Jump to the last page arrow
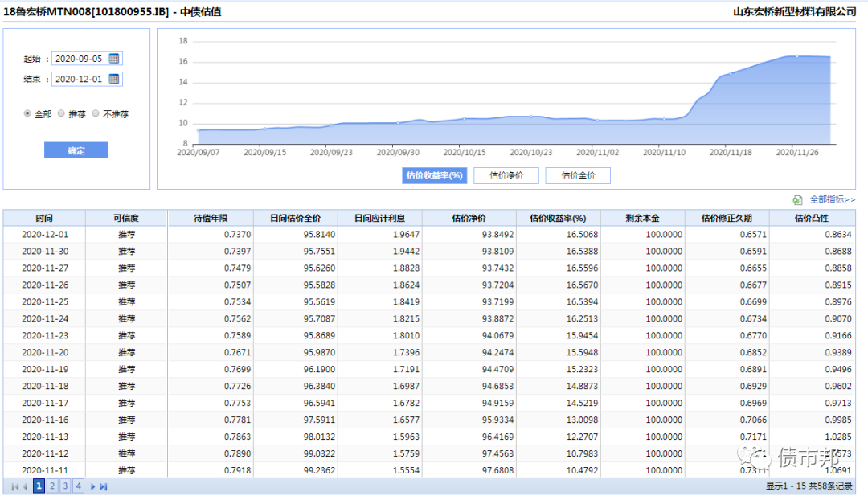868x496 pixels. [104, 486]
